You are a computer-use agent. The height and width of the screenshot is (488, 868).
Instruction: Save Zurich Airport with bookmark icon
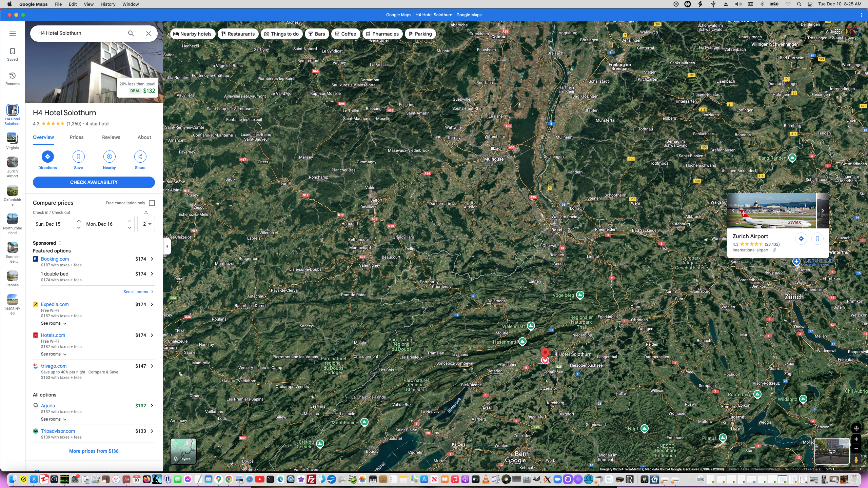(x=817, y=239)
